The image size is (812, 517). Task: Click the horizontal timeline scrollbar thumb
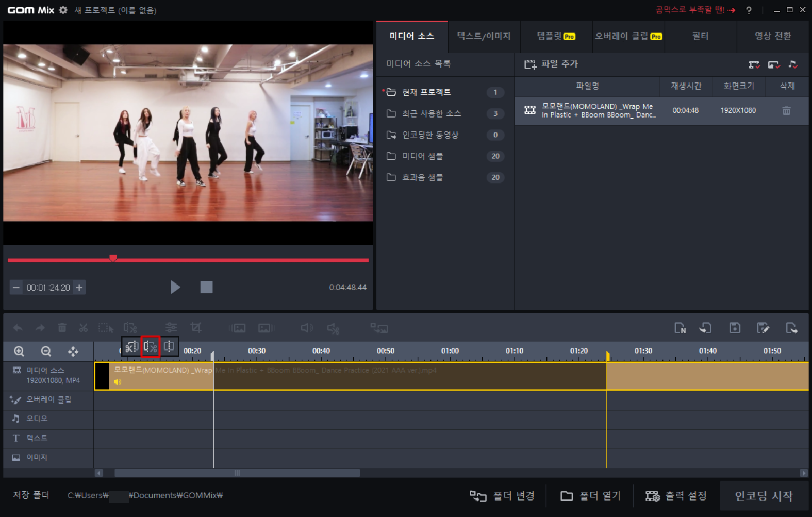237,473
